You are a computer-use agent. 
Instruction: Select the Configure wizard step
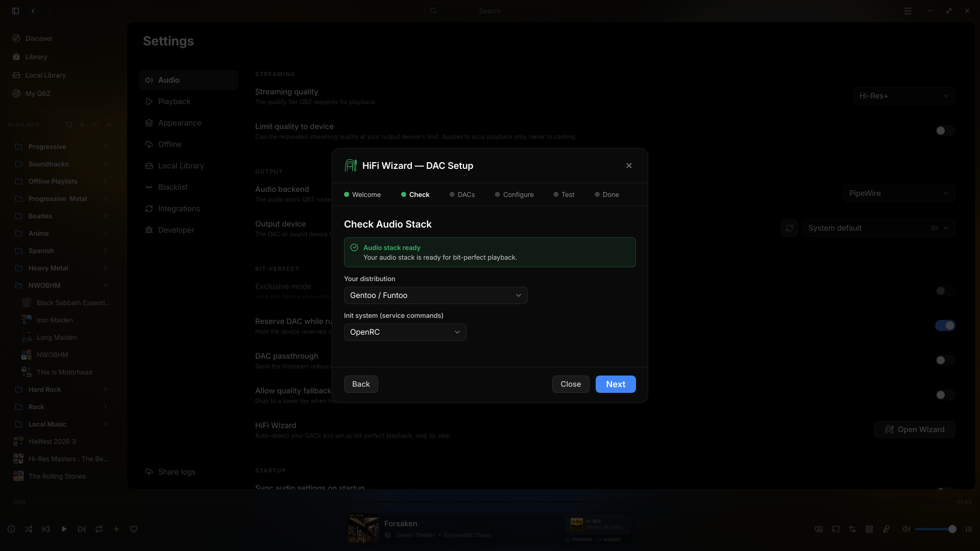514,195
